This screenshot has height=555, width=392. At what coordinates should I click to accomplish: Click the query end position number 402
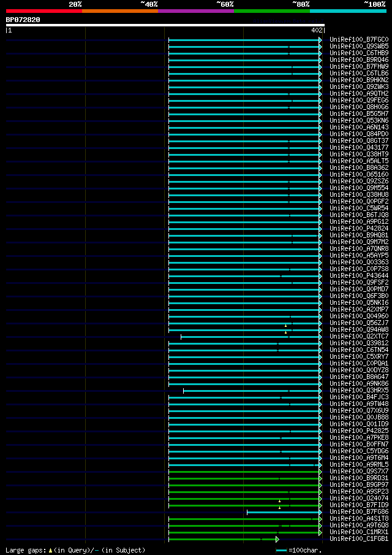[x=317, y=31]
